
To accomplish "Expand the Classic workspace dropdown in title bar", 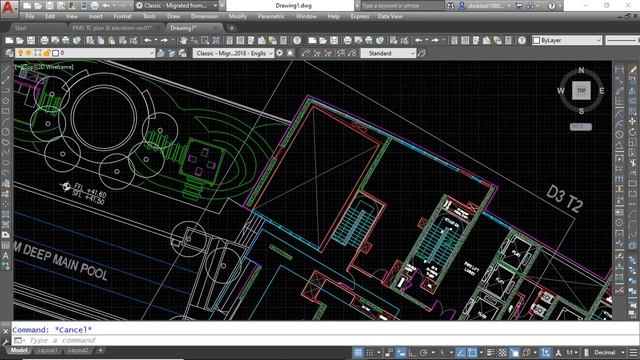I will 216,6.
